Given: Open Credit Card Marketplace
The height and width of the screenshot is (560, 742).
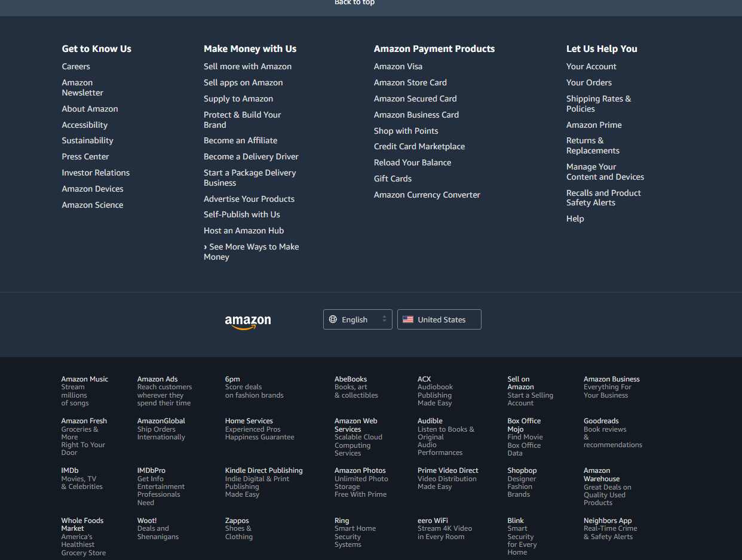Looking at the screenshot, I should (419, 146).
